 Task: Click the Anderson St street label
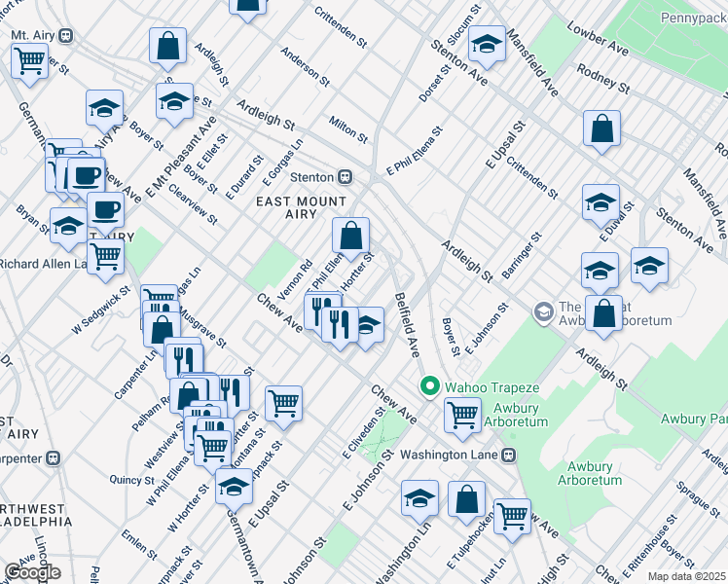(305, 67)
